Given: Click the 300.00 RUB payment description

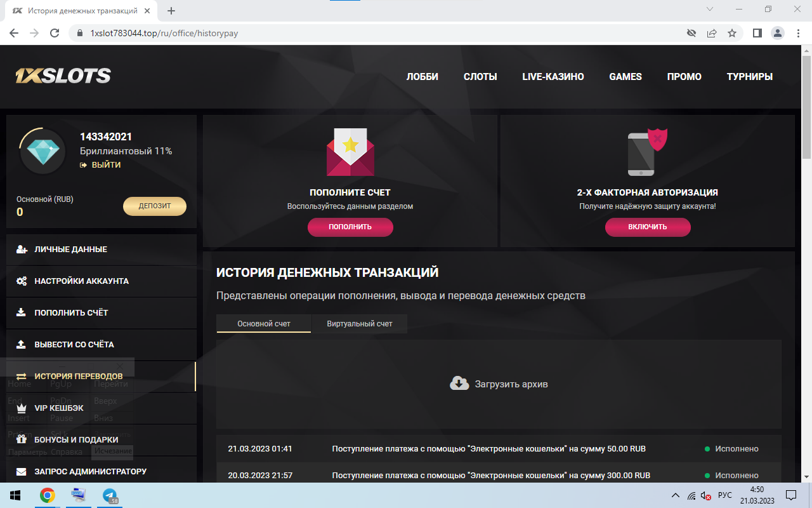Looking at the screenshot, I should [491, 476].
